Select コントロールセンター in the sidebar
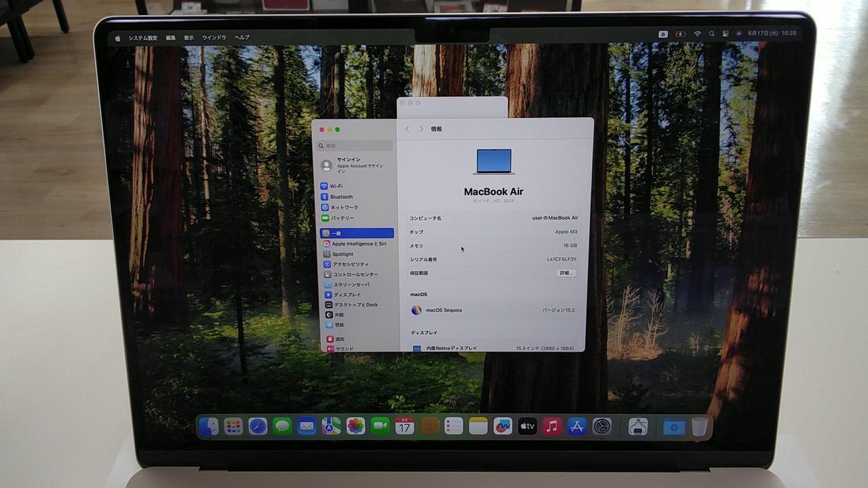This screenshot has height=488, width=868. click(355, 274)
